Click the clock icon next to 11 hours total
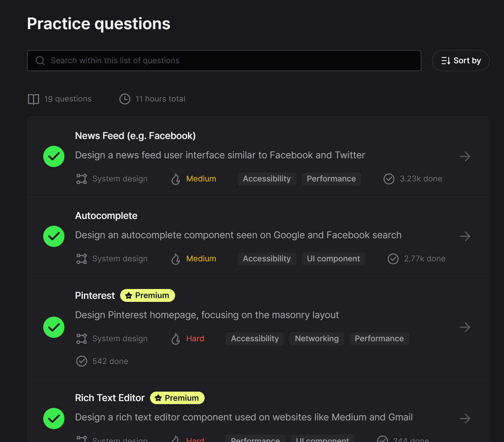504x442 pixels. pos(125,99)
